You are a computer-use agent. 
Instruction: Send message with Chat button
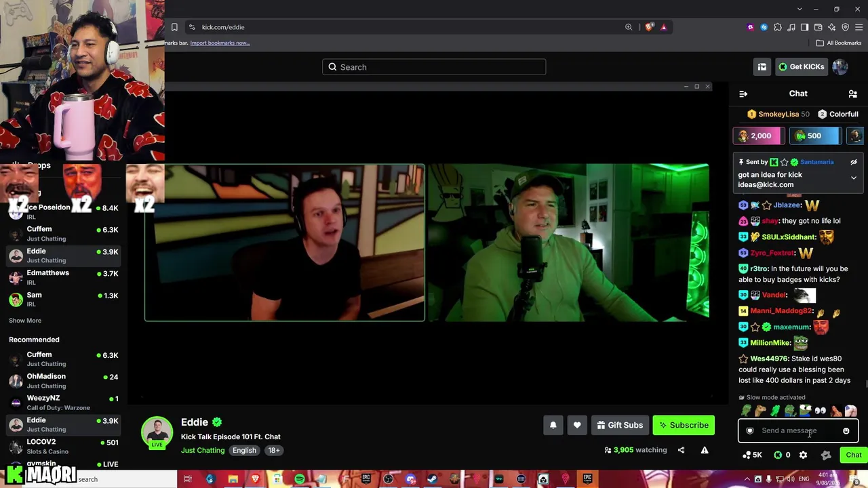pyautogui.click(x=853, y=455)
